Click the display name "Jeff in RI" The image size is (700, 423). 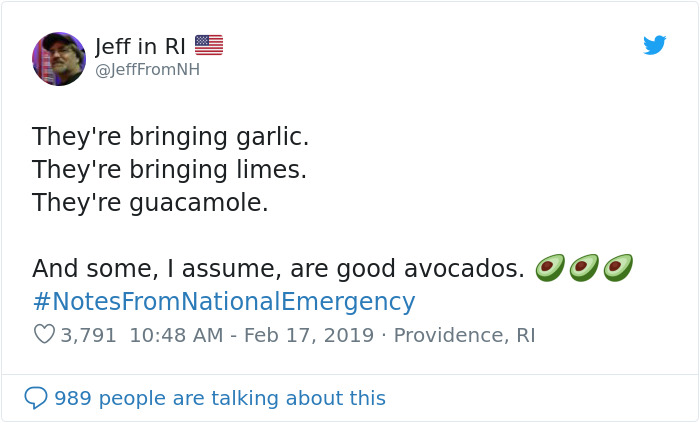point(140,46)
